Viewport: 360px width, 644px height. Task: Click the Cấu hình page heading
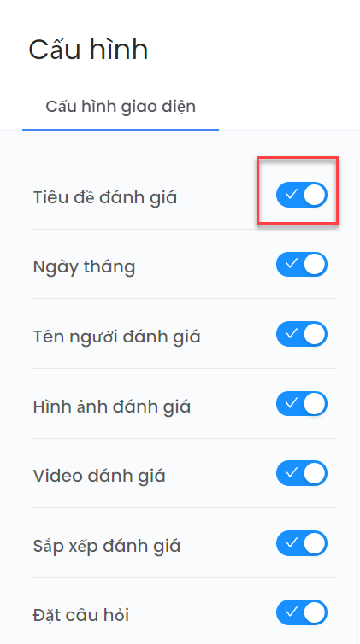(x=88, y=50)
